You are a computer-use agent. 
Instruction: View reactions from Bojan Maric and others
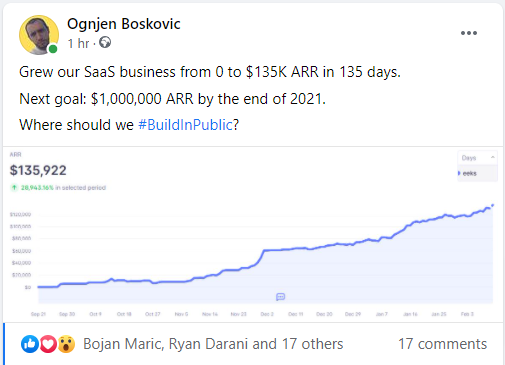click(213, 344)
